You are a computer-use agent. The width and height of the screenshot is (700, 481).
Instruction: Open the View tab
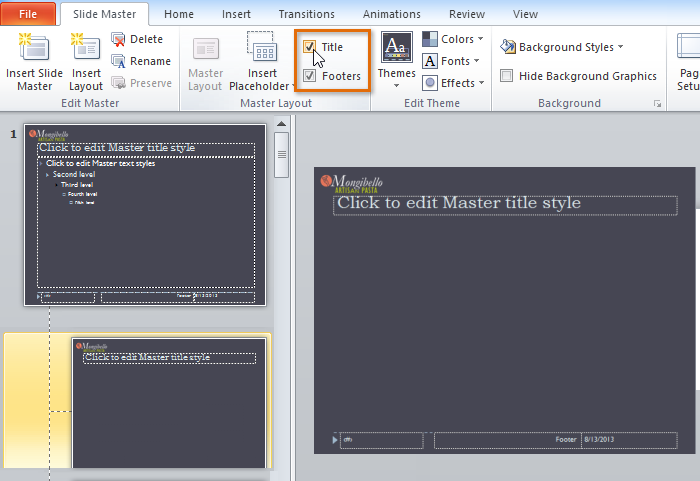525,14
